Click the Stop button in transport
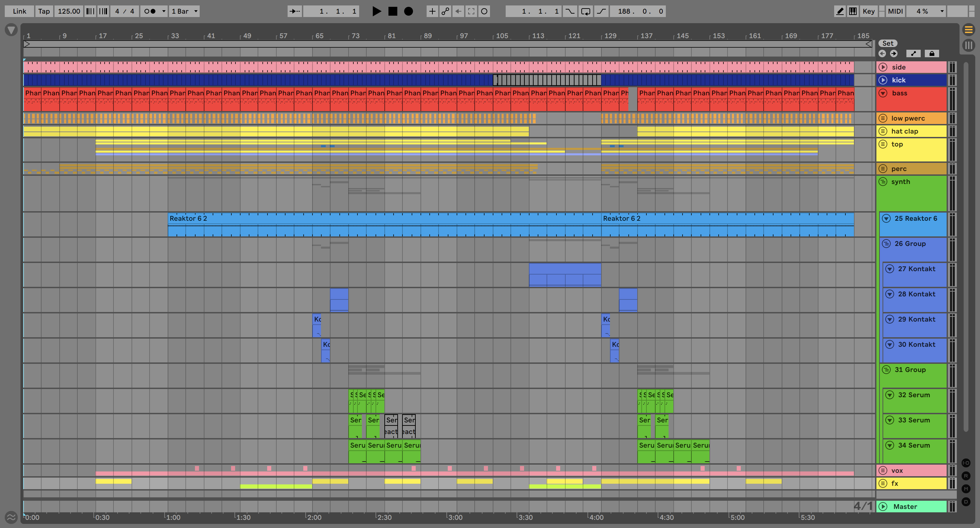This screenshot has width=980, height=528. pos(393,11)
